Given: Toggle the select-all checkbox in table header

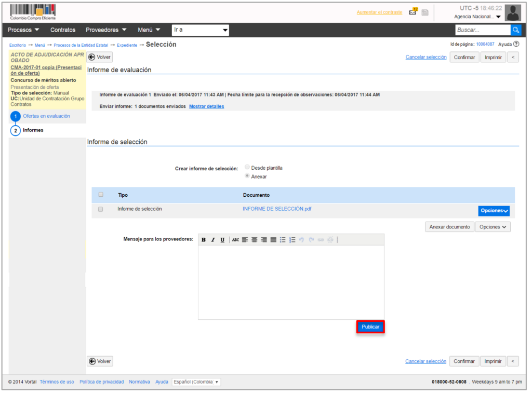Looking at the screenshot, I should [101, 195].
